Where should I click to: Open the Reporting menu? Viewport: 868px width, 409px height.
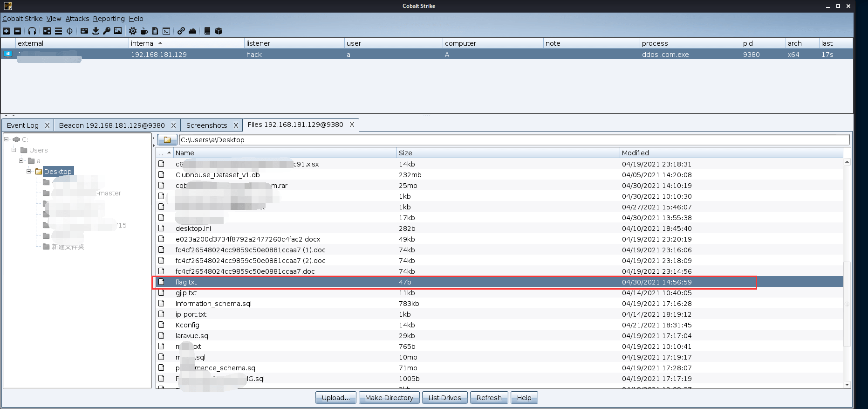click(109, 19)
